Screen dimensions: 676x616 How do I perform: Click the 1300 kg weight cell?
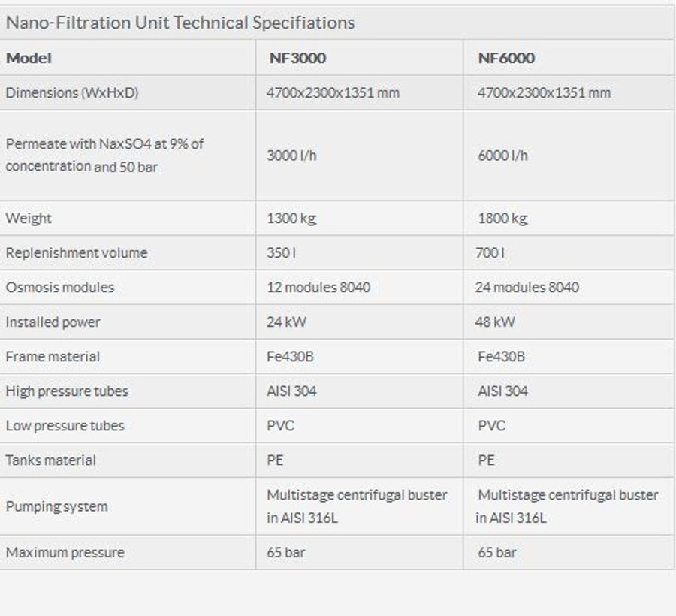point(291,219)
